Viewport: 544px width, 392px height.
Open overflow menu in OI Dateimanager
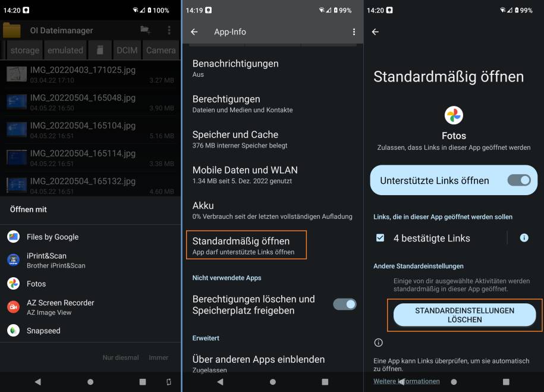point(169,30)
